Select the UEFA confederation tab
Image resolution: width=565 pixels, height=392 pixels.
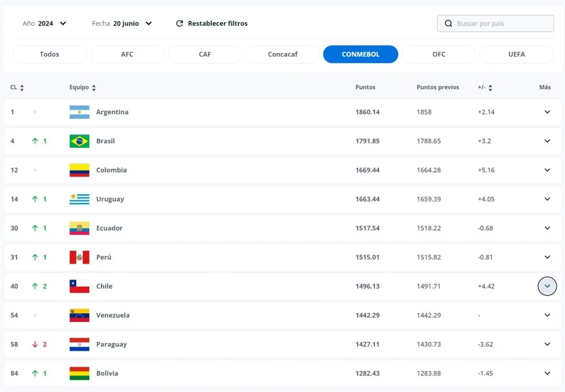pyautogui.click(x=516, y=55)
